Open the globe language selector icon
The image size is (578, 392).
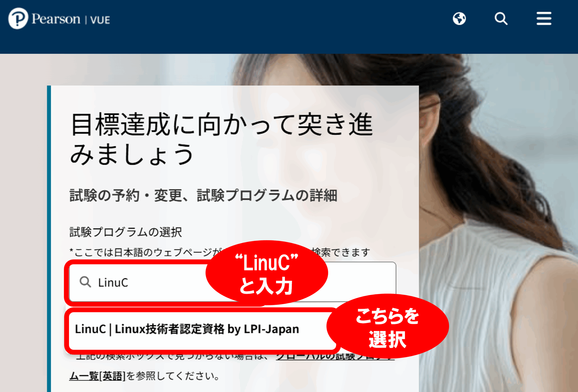[459, 19]
